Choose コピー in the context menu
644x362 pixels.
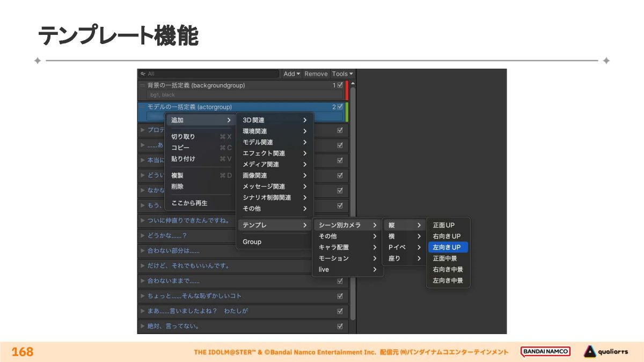click(180, 147)
